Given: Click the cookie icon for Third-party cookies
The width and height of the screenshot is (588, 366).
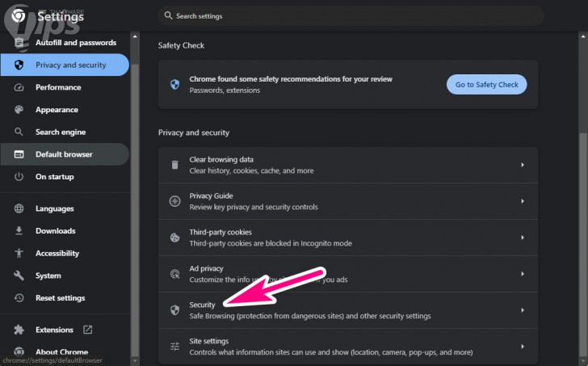Looking at the screenshot, I should (x=174, y=238).
